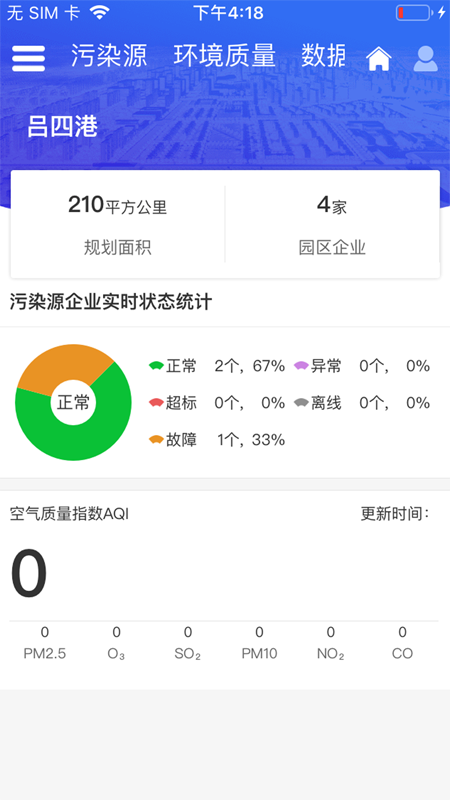Tap the 规划面积 210平方公里 card
The width and height of the screenshot is (450, 800).
118,224
